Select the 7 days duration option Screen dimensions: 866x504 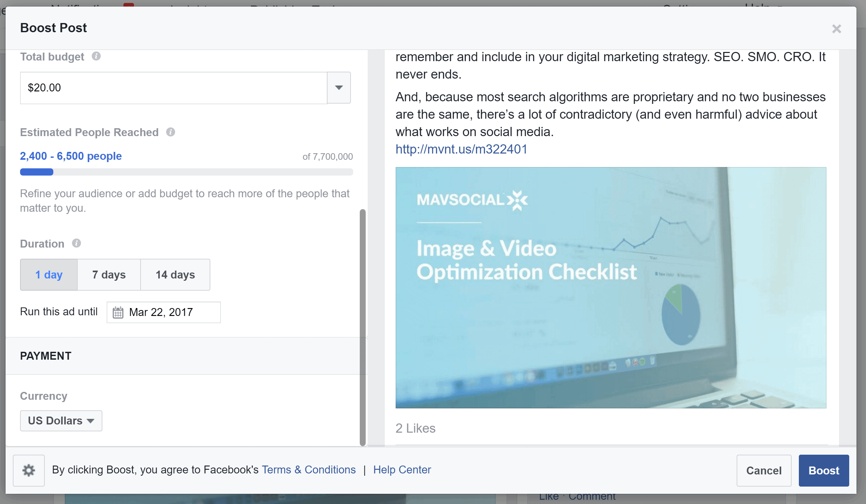click(x=109, y=274)
